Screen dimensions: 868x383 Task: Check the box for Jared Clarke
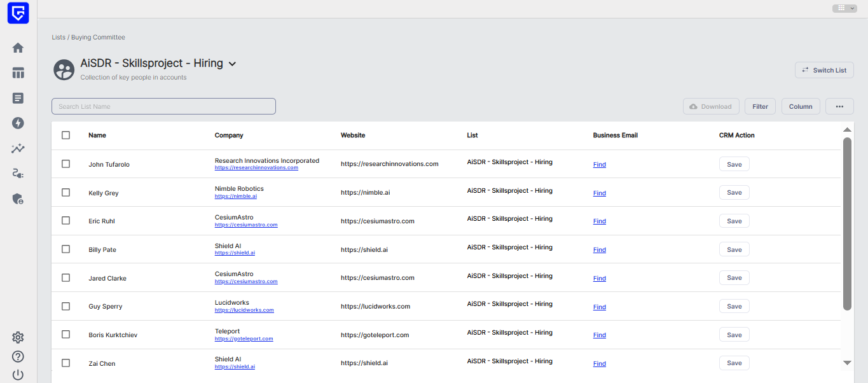(65, 277)
